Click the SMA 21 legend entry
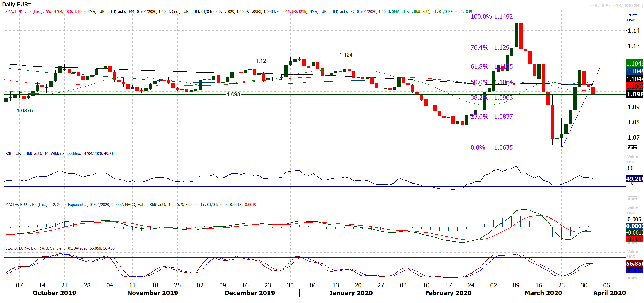 click(x=432, y=11)
